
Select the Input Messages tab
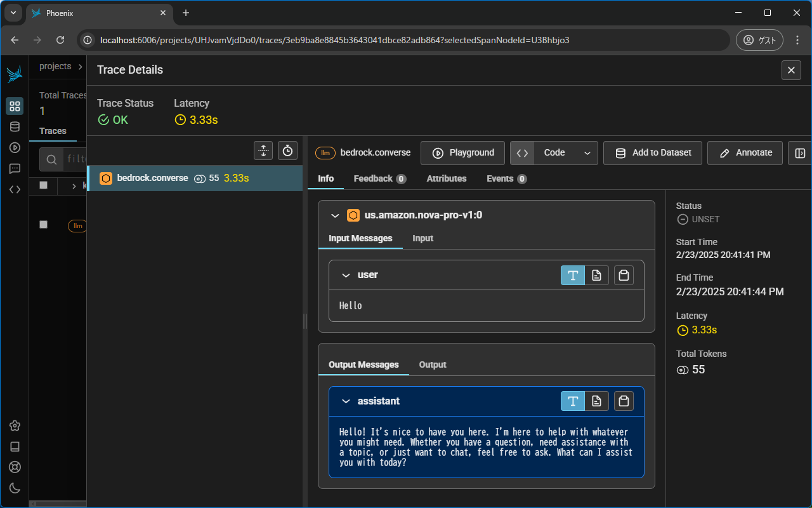click(x=360, y=238)
